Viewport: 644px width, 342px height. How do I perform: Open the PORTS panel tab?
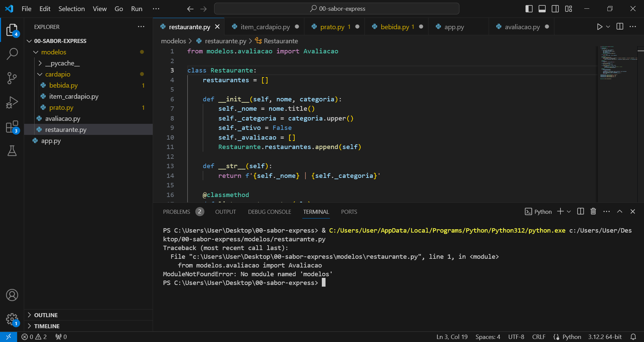coord(349,212)
